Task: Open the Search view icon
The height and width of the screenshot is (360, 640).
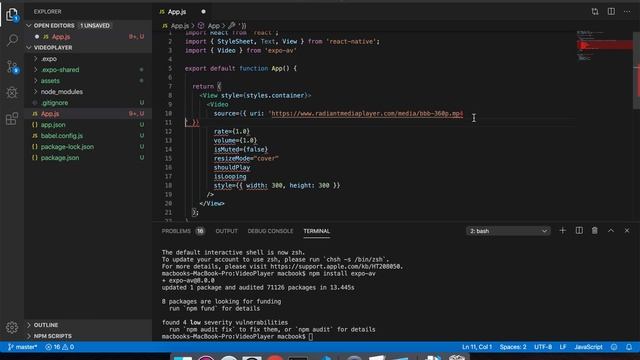Action: tap(12, 40)
